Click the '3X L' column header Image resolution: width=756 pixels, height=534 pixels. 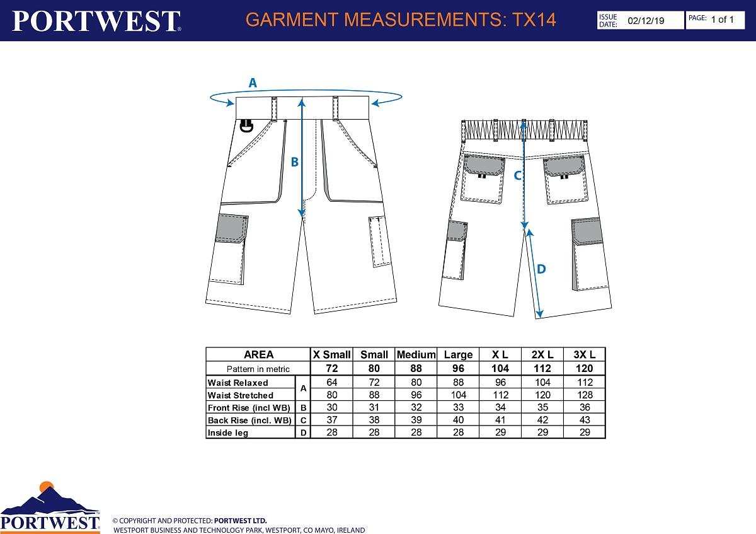pos(585,355)
